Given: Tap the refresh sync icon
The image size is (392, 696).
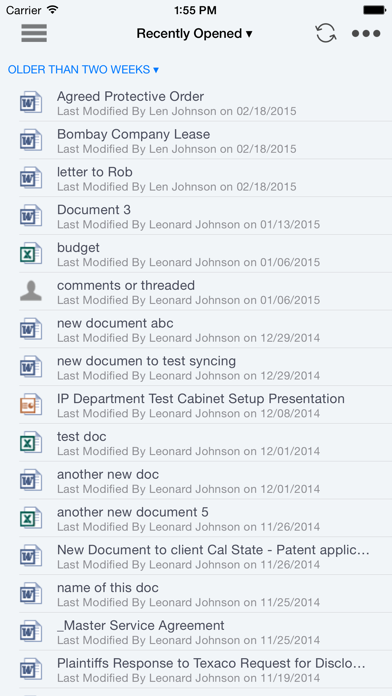Looking at the screenshot, I should (x=325, y=33).
